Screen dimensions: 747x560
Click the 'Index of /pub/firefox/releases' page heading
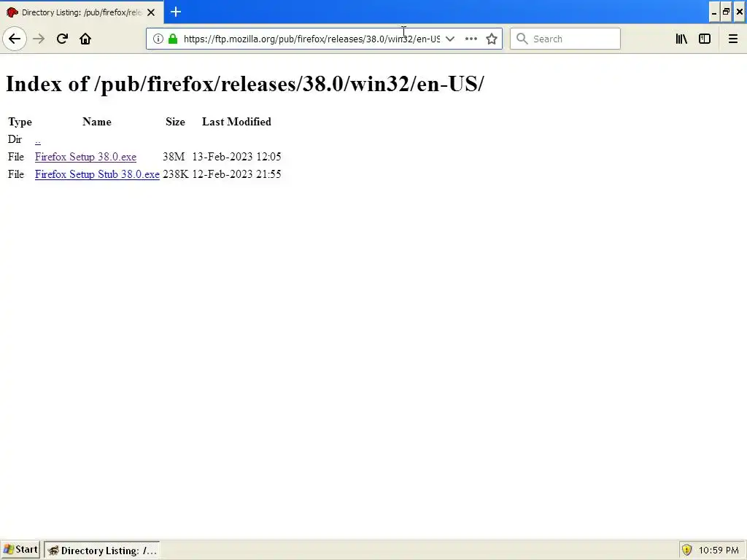tap(245, 85)
